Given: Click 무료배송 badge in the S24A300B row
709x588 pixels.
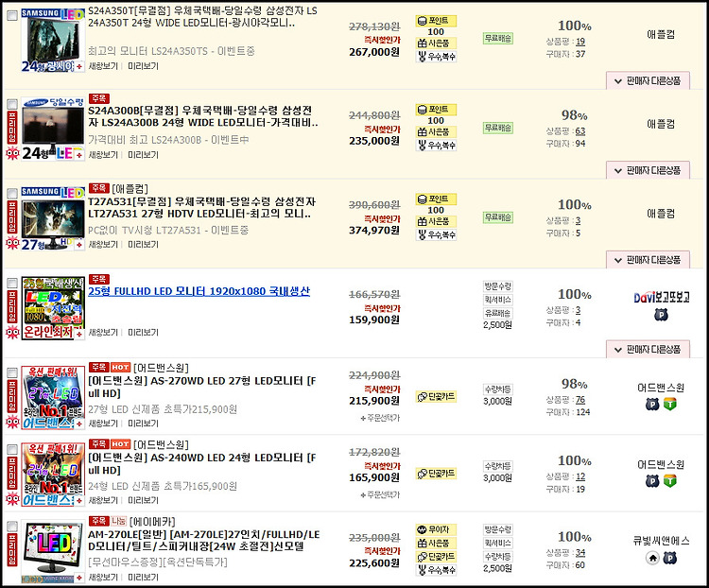Looking at the screenshot, I should tap(498, 129).
